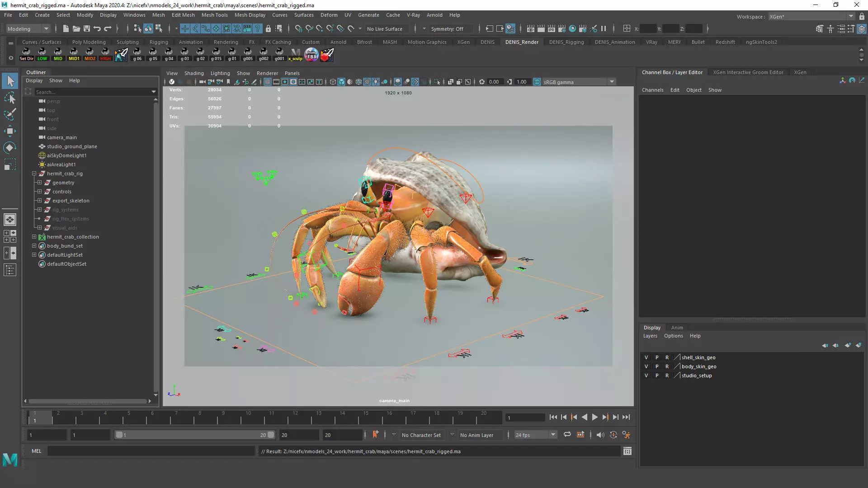Click the Set Dir shelf button
This screenshot has width=868, height=488.
pyautogui.click(x=26, y=55)
